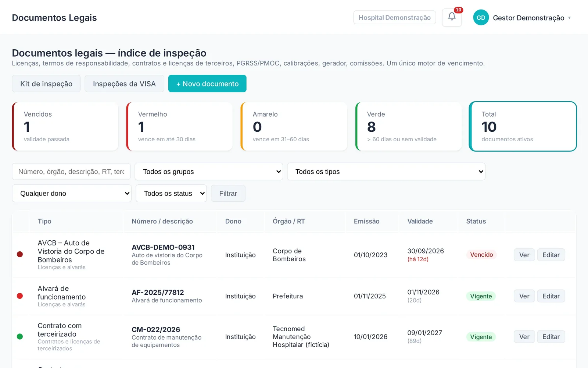Click the GD user avatar
Image resolution: width=588 pixels, height=368 pixels.
click(x=481, y=17)
